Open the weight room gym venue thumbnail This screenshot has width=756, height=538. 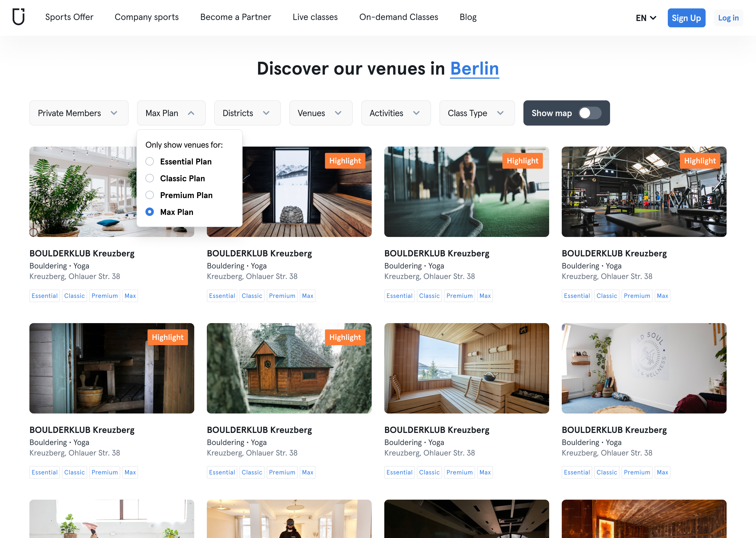coord(644,192)
